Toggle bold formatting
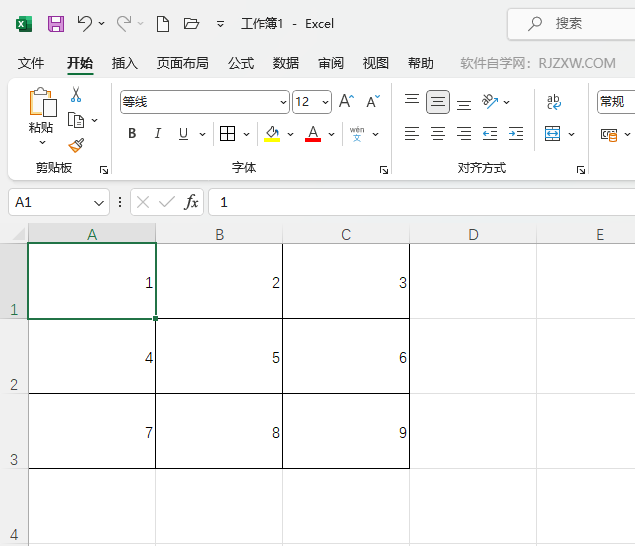The width and height of the screenshot is (635, 546). [132, 133]
